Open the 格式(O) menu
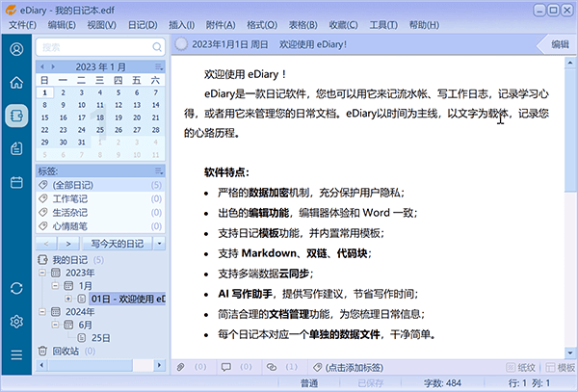This screenshot has width=578, height=392. [262, 25]
